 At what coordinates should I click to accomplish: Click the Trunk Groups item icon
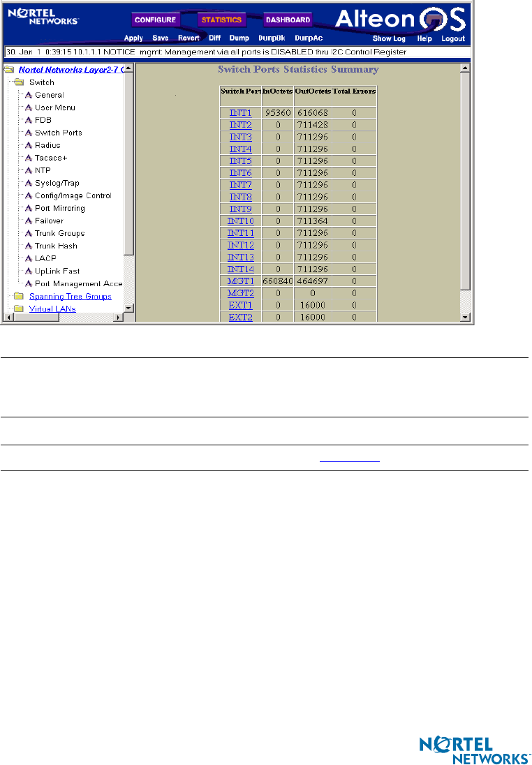coord(29,233)
